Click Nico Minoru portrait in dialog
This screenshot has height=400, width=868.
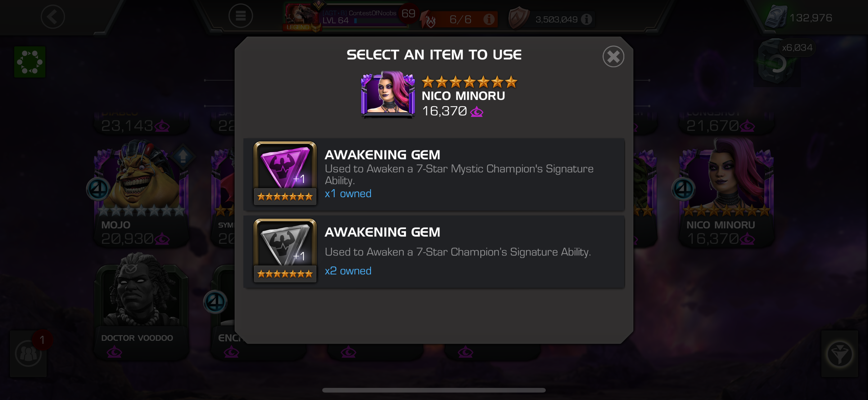[387, 95]
